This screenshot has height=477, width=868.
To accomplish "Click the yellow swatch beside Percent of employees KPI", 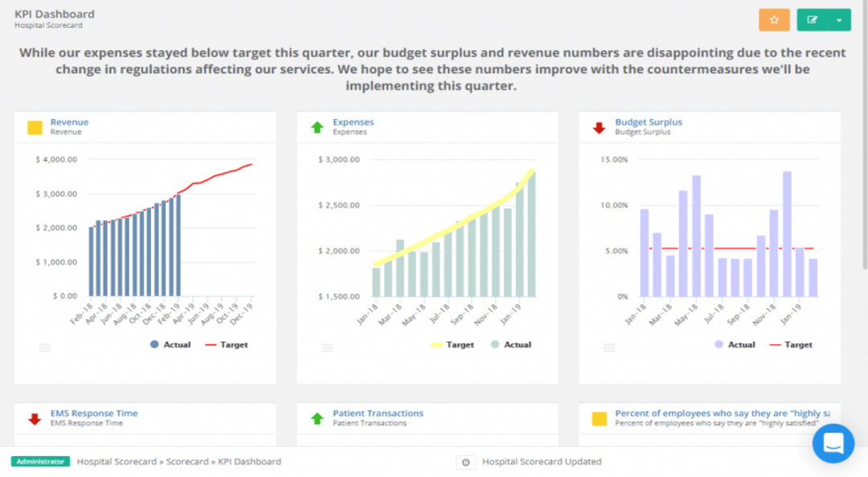I will [597, 417].
